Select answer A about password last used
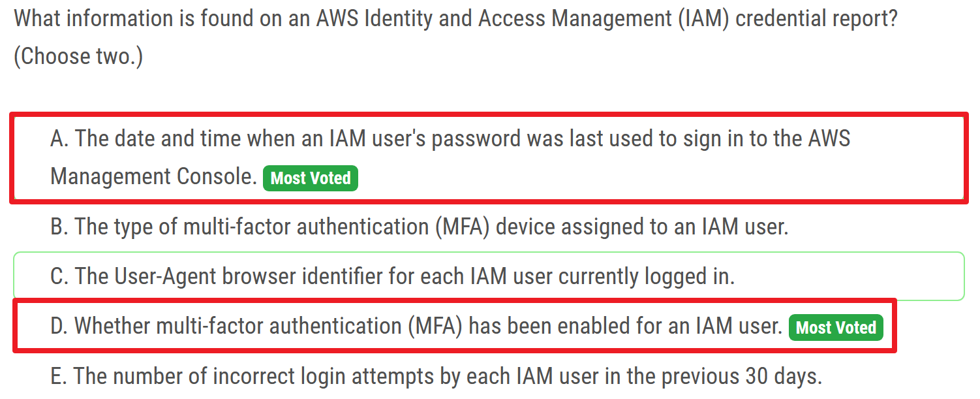980x399 pixels. point(450,139)
